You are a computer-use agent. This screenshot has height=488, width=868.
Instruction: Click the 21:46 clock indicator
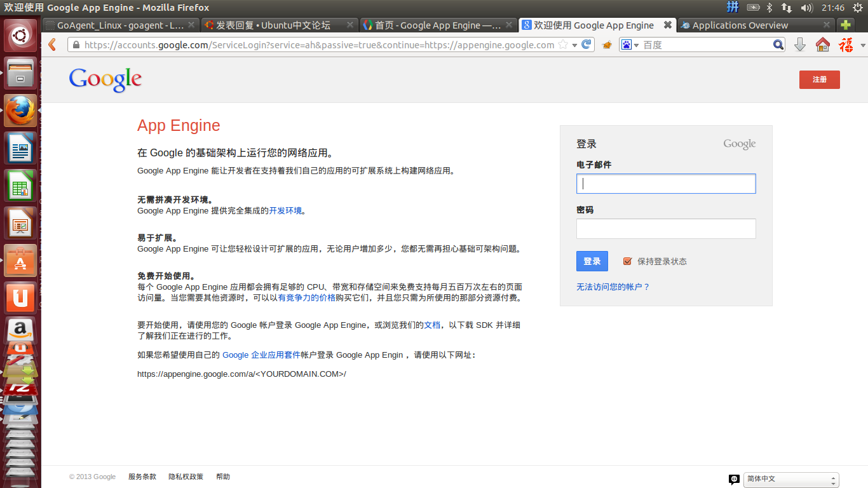click(832, 8)
